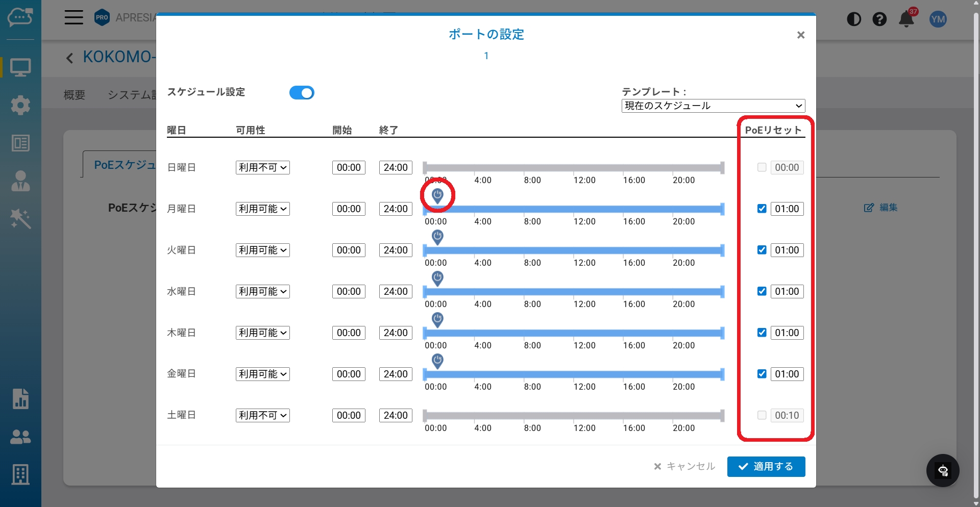Click Thursday's PoE reset time field
The height and width of the screenshot is (507, 980).
[787, 333]
